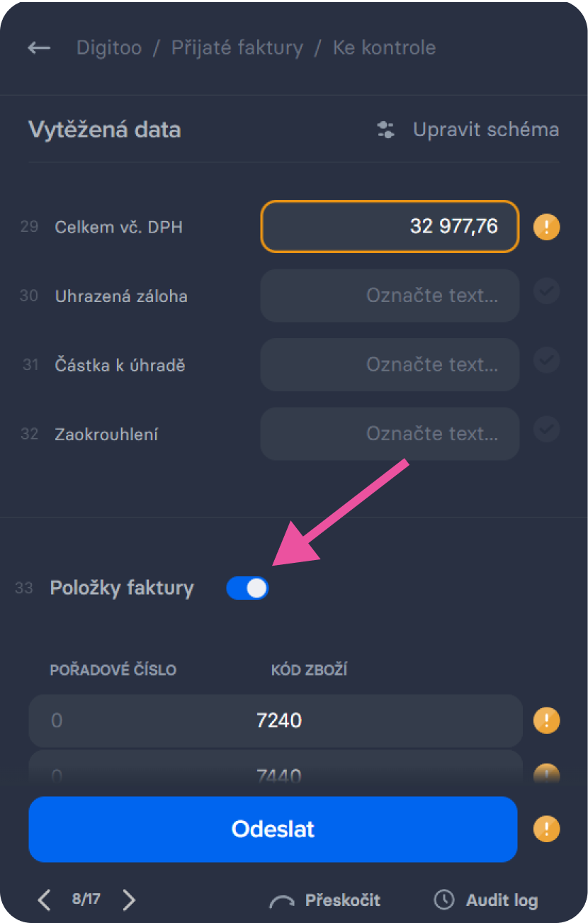Click the Celkem vč. DPH value field

click(390, 227)
